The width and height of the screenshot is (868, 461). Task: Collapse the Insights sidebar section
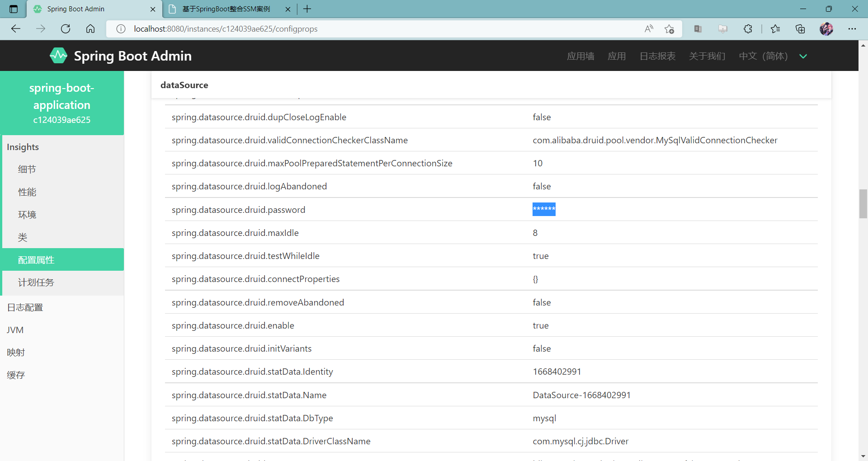click(x=63, y=147)
